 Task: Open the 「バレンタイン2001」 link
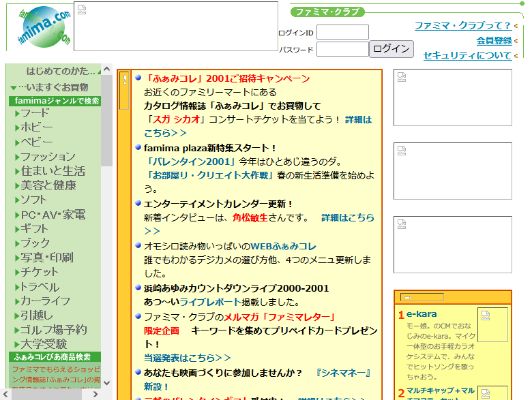click(x=190, y=161)
